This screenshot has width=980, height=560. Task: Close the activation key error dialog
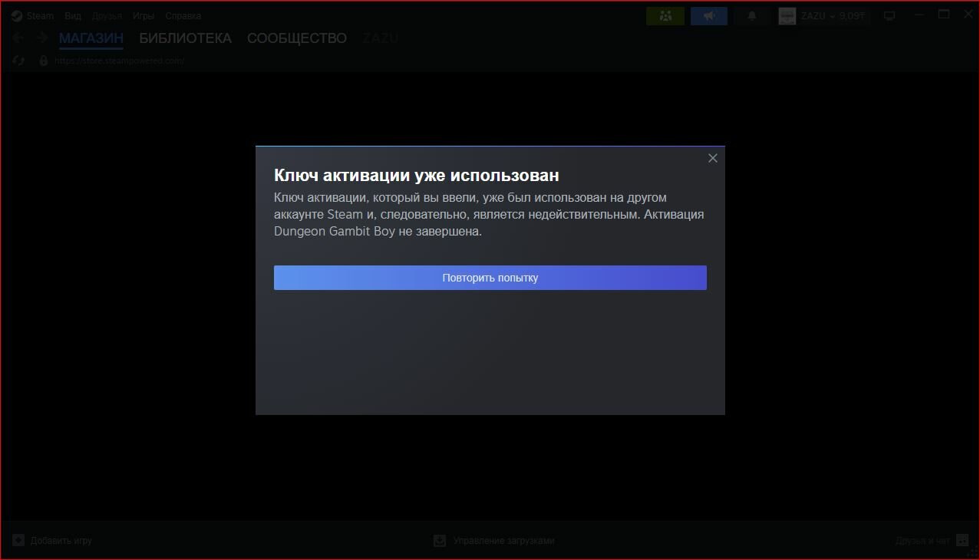click(713, 158)
